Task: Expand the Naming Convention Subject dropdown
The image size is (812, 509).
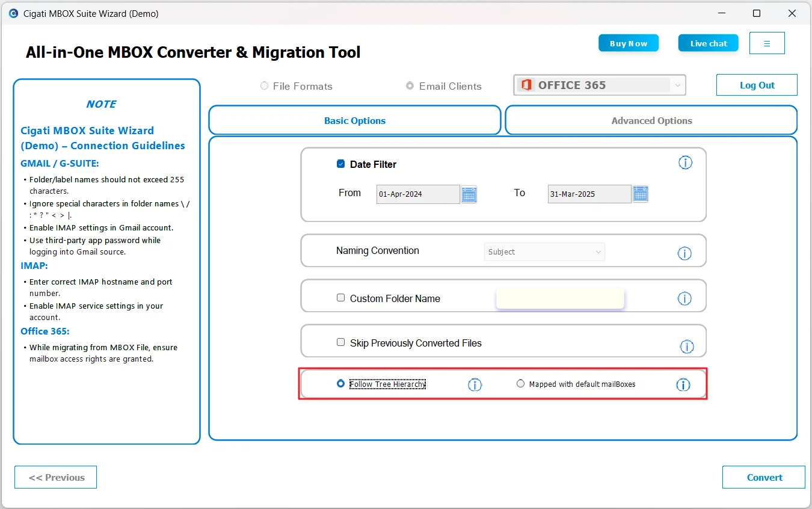Action: point(544,252)
